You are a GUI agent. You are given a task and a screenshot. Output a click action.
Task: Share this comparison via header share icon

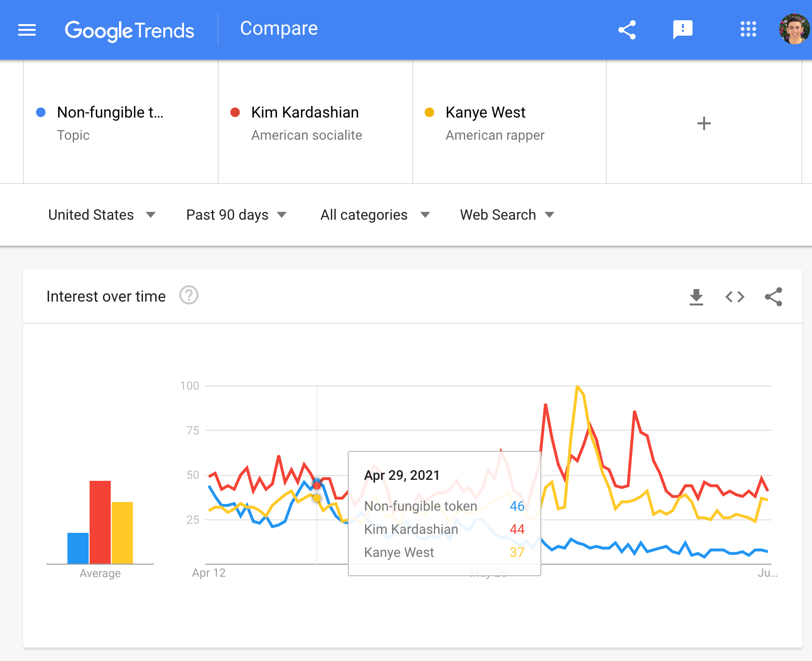tap(627, 30)
